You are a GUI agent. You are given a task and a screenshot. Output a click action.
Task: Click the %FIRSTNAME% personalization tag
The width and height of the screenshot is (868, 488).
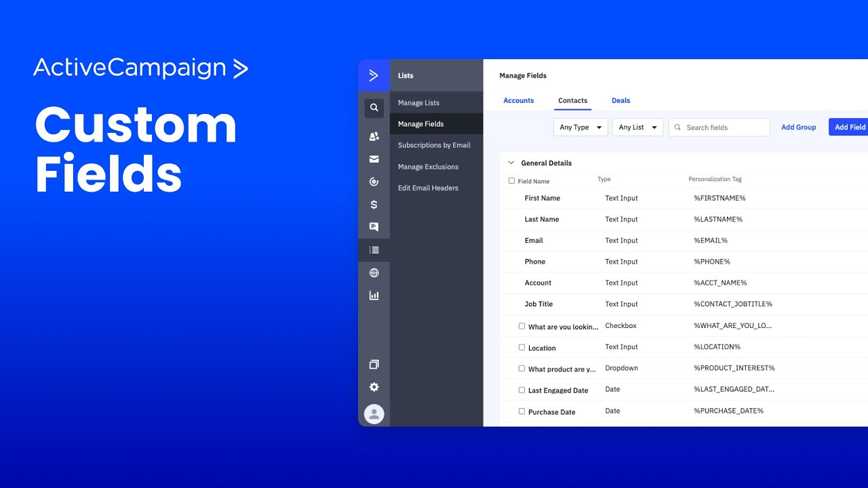tap(719, 198)
